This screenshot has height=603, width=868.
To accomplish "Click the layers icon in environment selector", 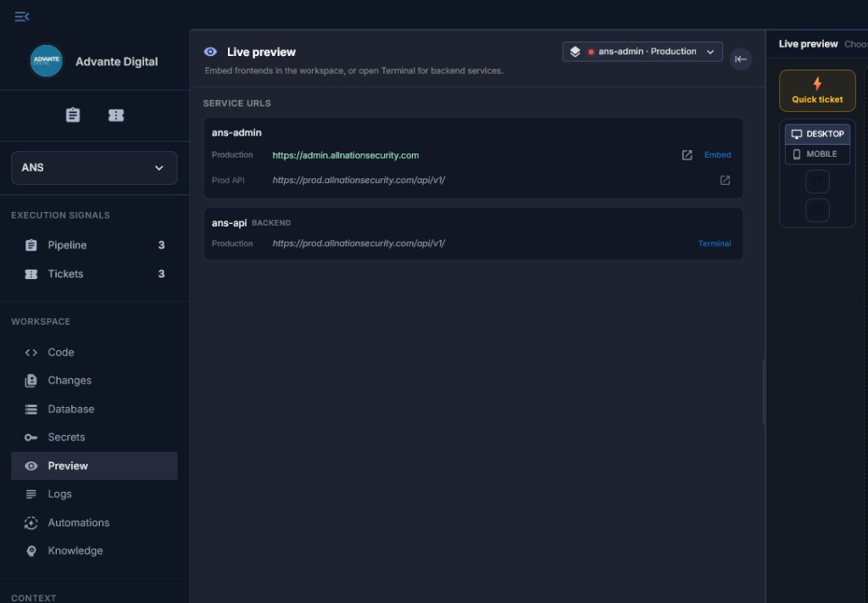I will pos(576,52).
